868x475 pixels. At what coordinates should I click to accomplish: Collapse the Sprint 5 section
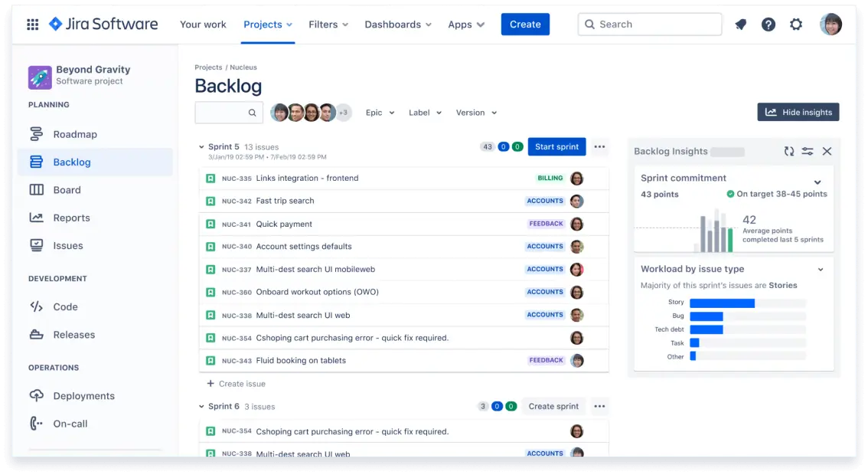coord(201,147)
